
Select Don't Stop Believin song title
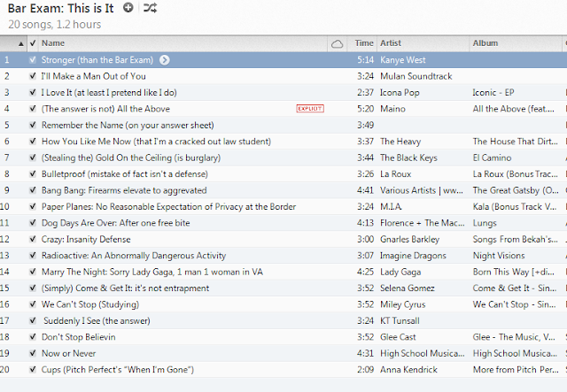(79, 337)
